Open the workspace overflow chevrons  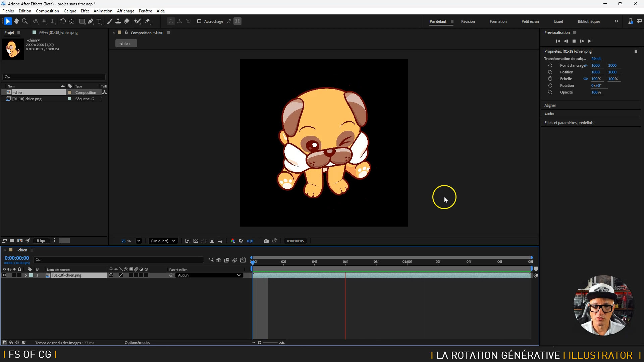pos(616,21)
